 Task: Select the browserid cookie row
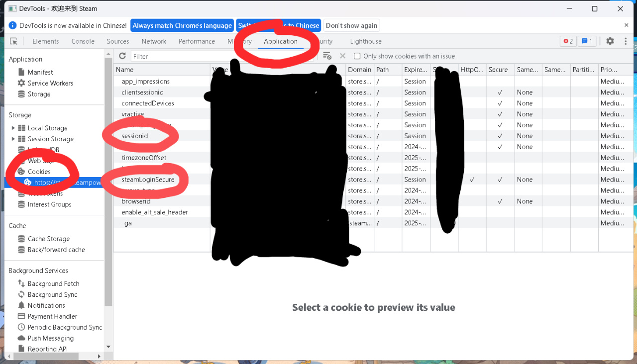373,201
